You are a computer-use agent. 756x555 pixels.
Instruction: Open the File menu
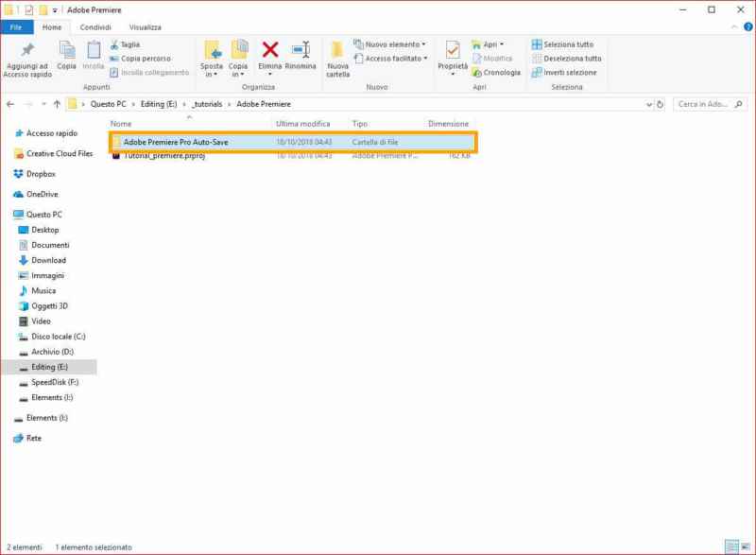point(17,27)
